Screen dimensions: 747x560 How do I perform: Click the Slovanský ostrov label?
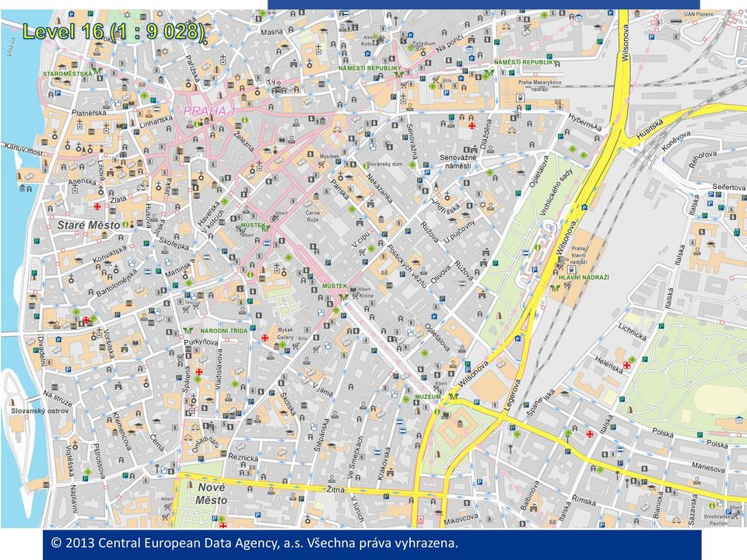(40, 411)
